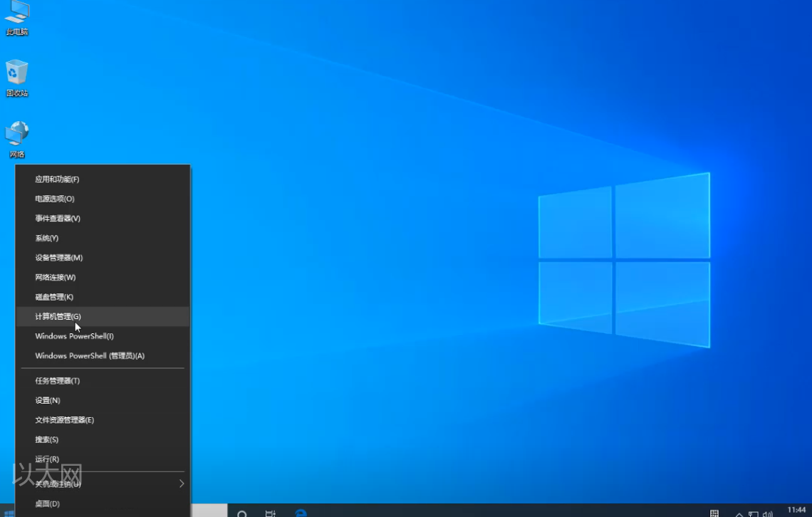Image resolution: width=812 pixels, height=517 pixels.
Task: Select 计算机管理(G) from the menu
Action: pos(57,316)
